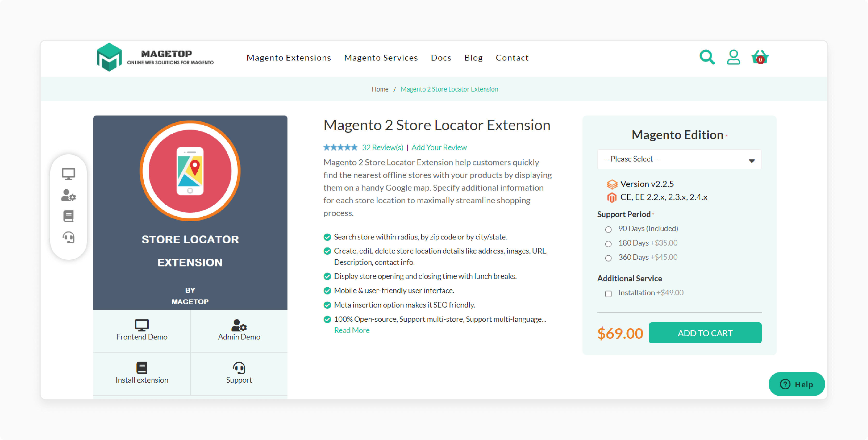Click 'Meta insertion option' feature line

click(404, 305)
